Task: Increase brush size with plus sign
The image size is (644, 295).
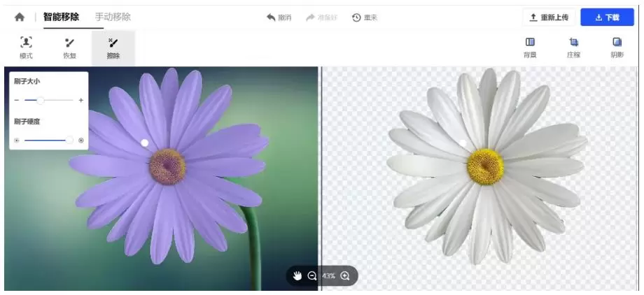Action: (x=81, y=100)
